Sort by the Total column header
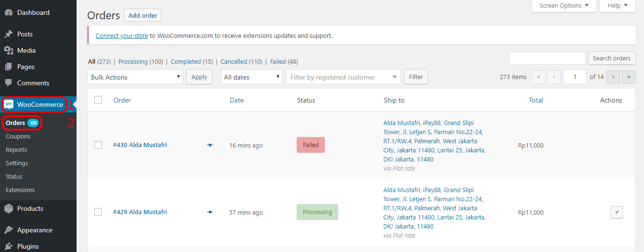644x252 pixels. coord(536,100)
